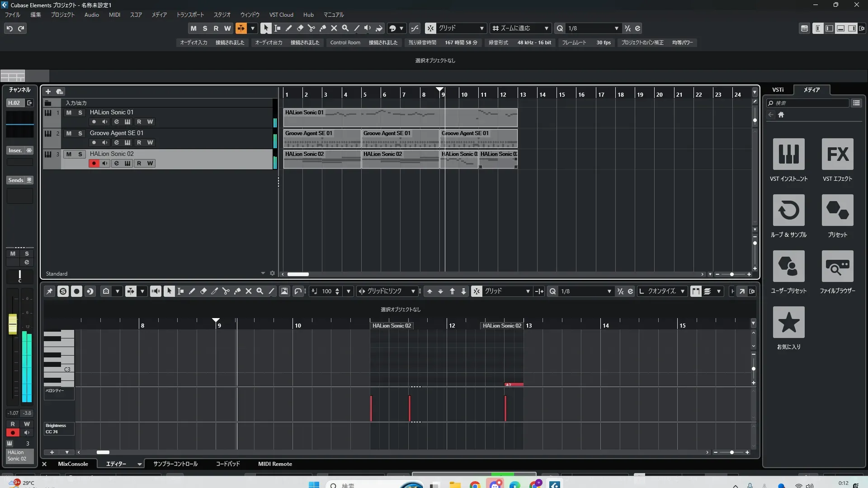Select the Draw pencil tool in main toolbar
The height and width of the screenshot is (488, 868).
tap(288, 28)
